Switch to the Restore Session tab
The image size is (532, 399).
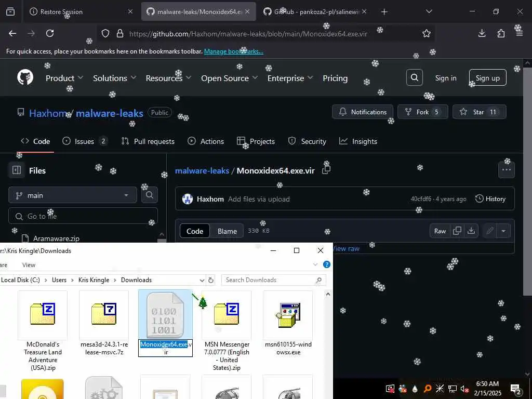pyautogui.click(x=81, y=11)
